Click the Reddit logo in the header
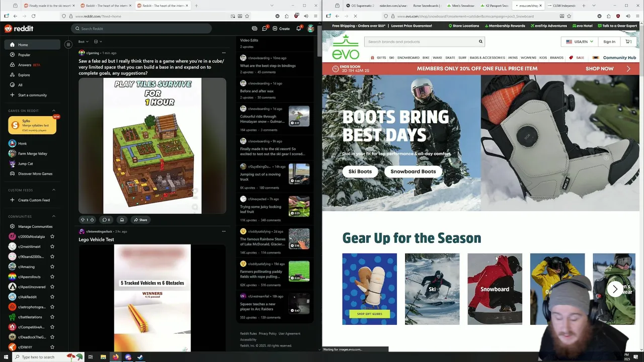This screenshot has width=644, height=362. [19, 29]
